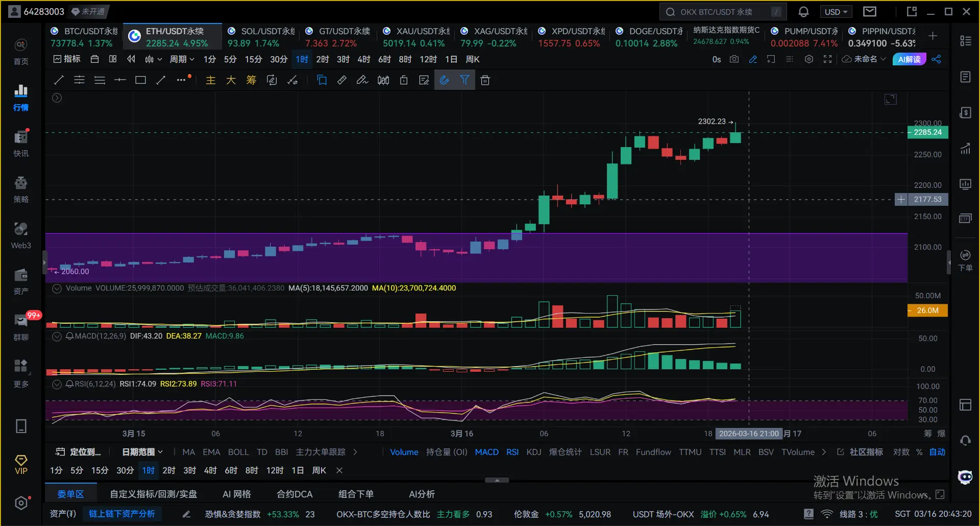Open the ruler measure tool
Image resolution: width=980 pixels, height=526 pixels.
click(342, 80)
